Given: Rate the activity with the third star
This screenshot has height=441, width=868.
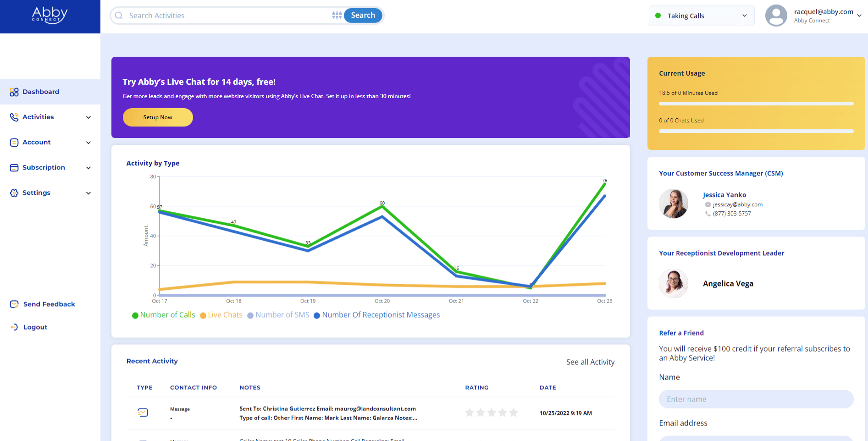Looking at the screenshot, I should point(492,413).
